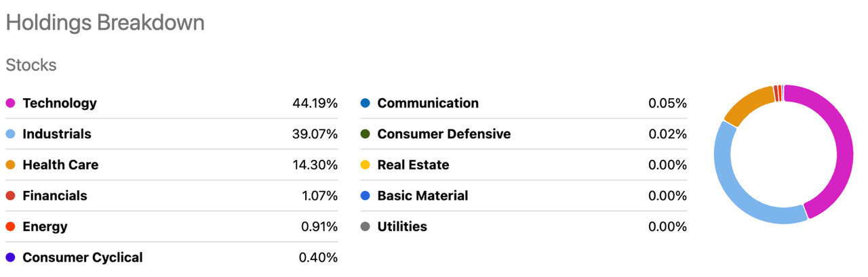Click the green Consumer Defensive dot

[366, 134]
